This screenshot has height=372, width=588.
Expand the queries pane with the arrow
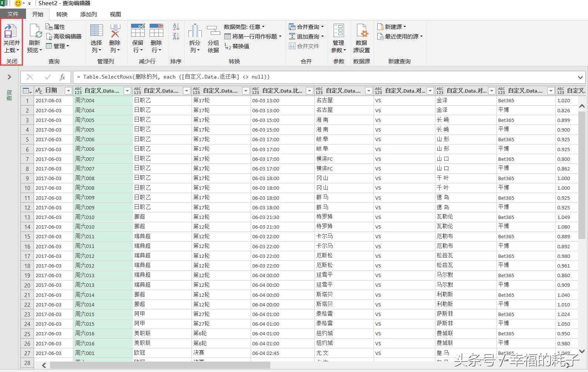pyautogui.click(x=9, y=77)
